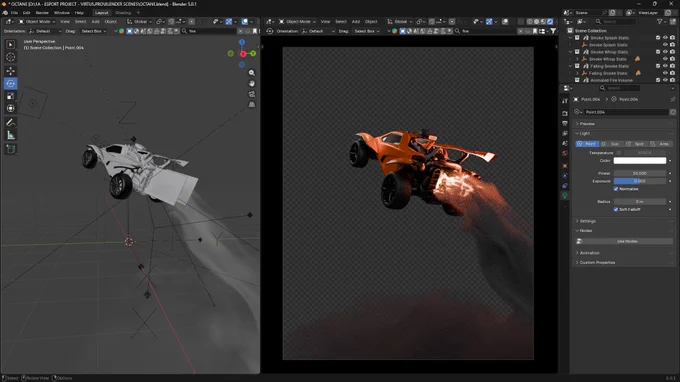Open the Object Constraints properties tab icon
The image size is (680, 382).
tap(565, 186)
